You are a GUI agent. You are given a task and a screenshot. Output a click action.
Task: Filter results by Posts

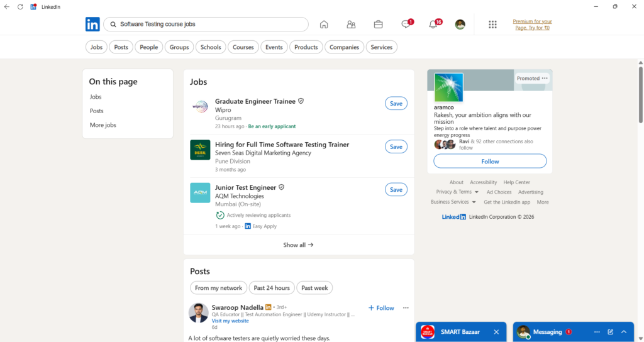[x=121, y=47]
